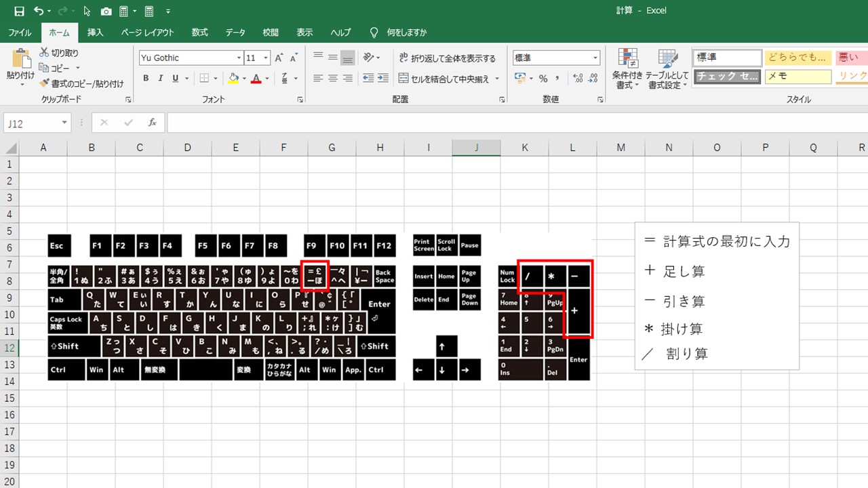Screen dimensions: 868x488
Task: Apply the どちらでも... cell style
Action: tap(798, 58)
